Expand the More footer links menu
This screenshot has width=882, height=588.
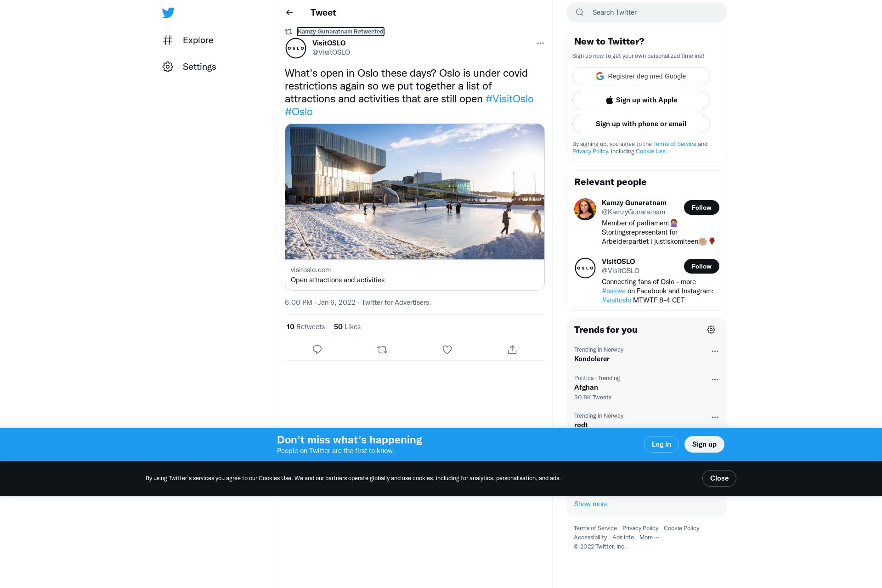point(649,538)
